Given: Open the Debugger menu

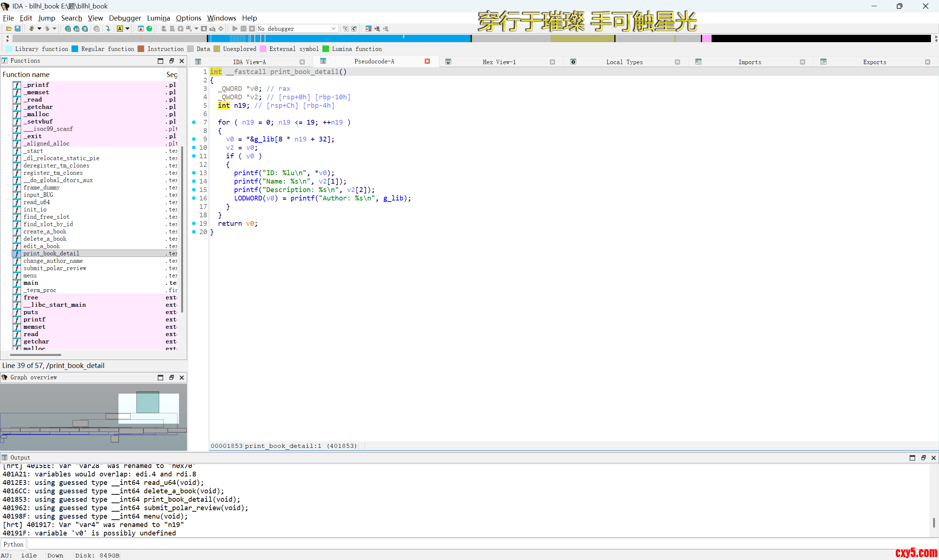Looking at the screenshot, I should pos(125,18).
